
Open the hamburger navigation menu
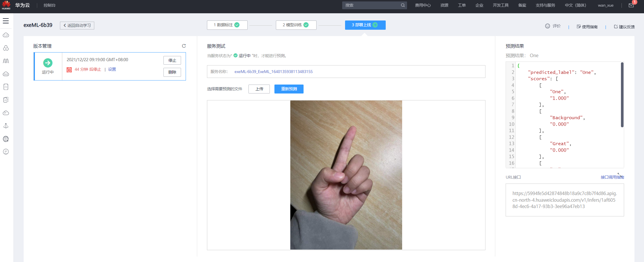pyautogui.click(x=6, y=21)
